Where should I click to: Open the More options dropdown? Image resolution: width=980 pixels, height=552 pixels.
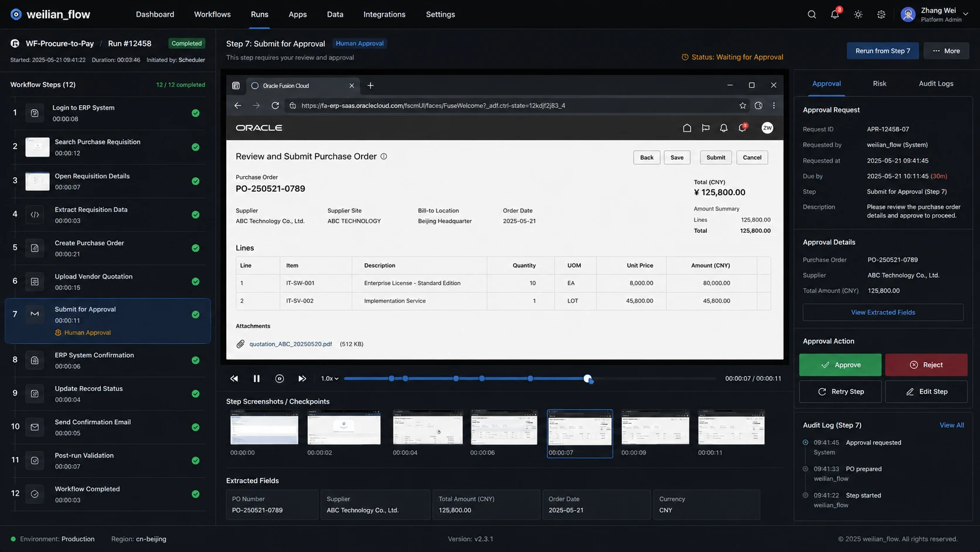click(x=946, y=51)
